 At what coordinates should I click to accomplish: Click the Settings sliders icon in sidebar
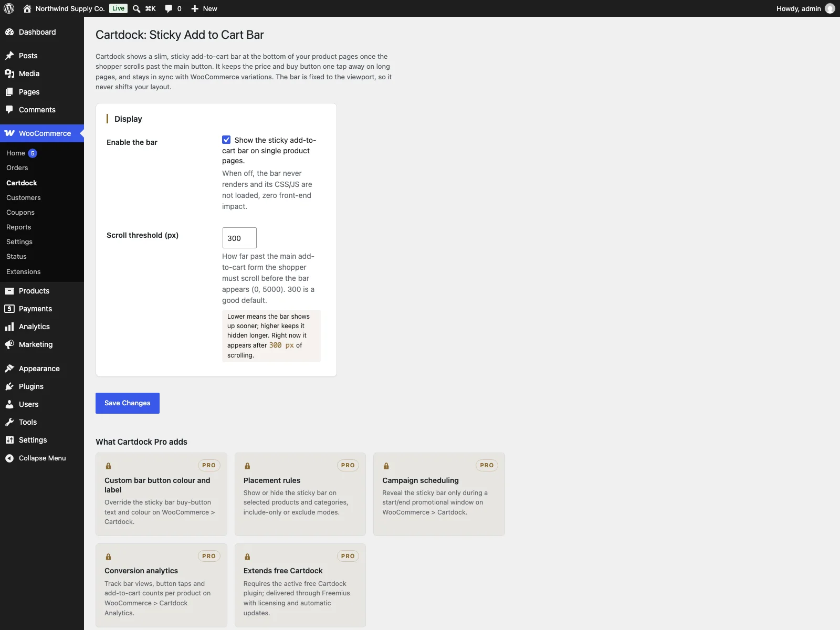pyautogui.click(x=9, y=440)
